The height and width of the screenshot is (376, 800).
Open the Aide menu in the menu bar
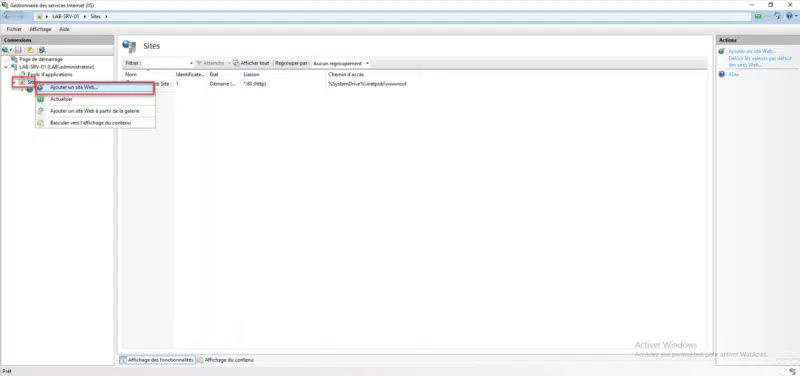click(x=64, y=29)
